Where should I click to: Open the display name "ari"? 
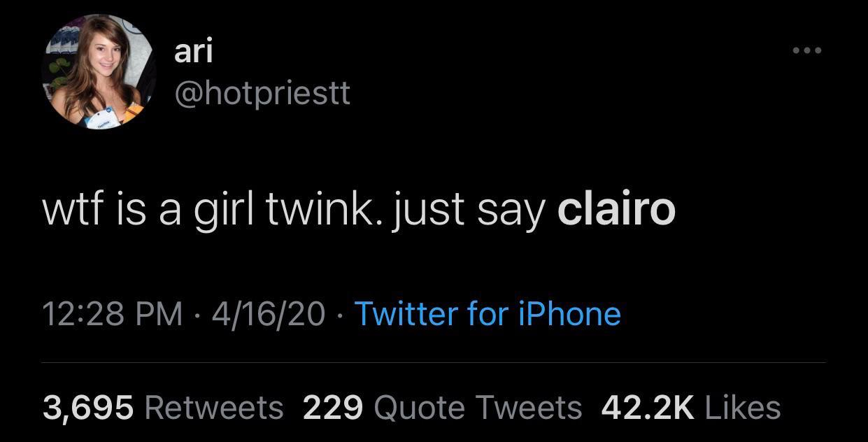pos(193,52)
